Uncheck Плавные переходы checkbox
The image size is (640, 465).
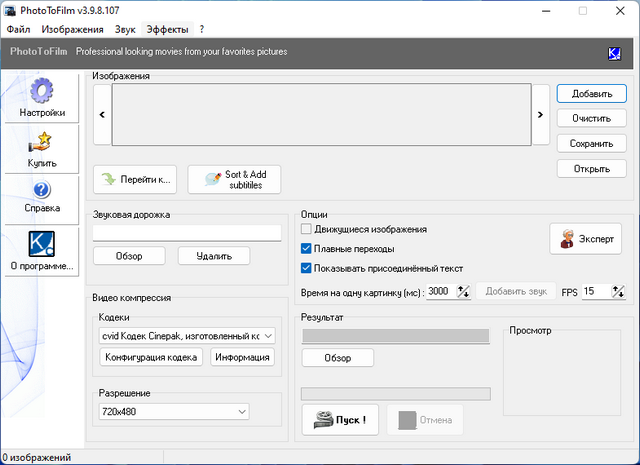tap(307, 249)
